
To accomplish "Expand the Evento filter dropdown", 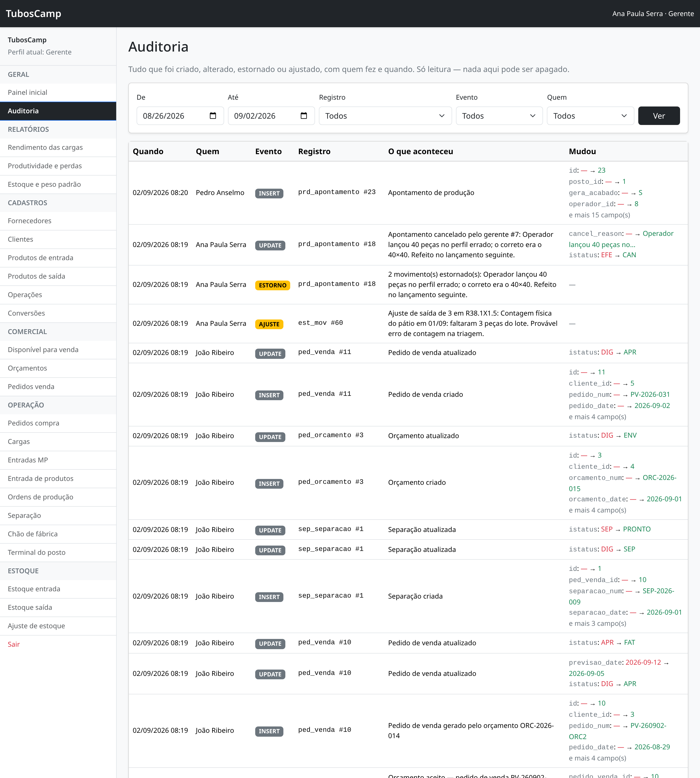I will [499, 116].
